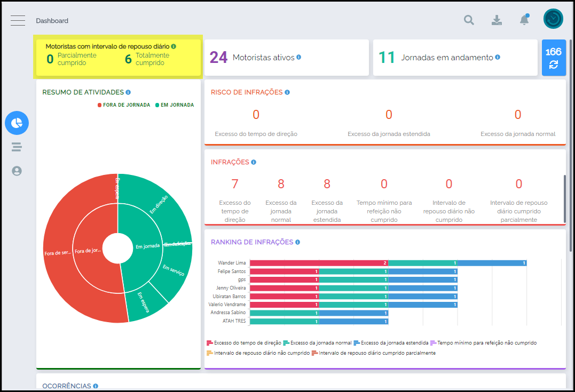Click info icon beside Motoristas ativos
The height and width of the screenshot is (392, 575).
pyautogui.click(x=299, y=57)
